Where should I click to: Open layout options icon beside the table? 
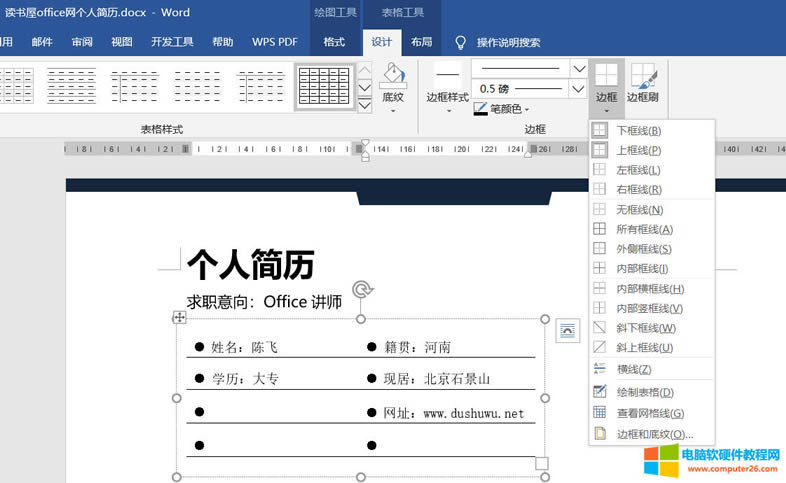click(x=567, y=330)
